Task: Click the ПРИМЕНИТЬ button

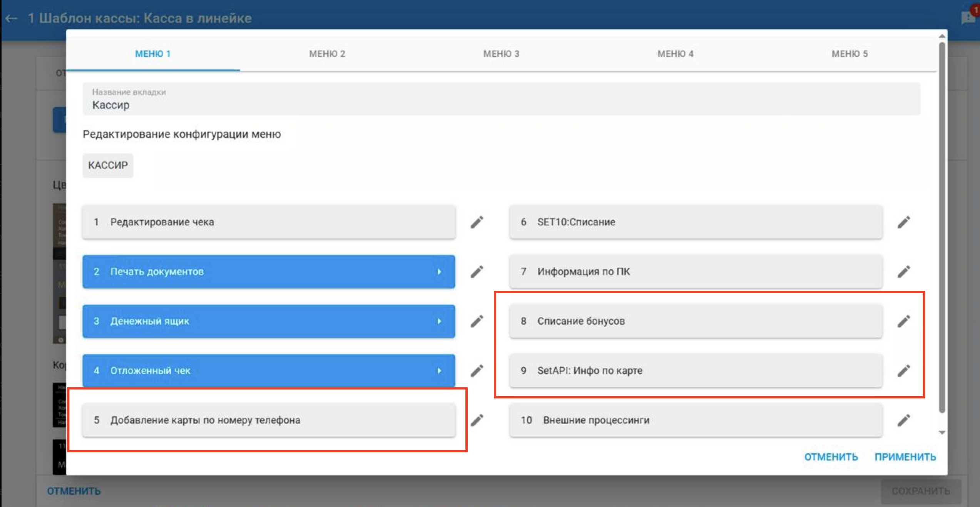Action: 905,457
